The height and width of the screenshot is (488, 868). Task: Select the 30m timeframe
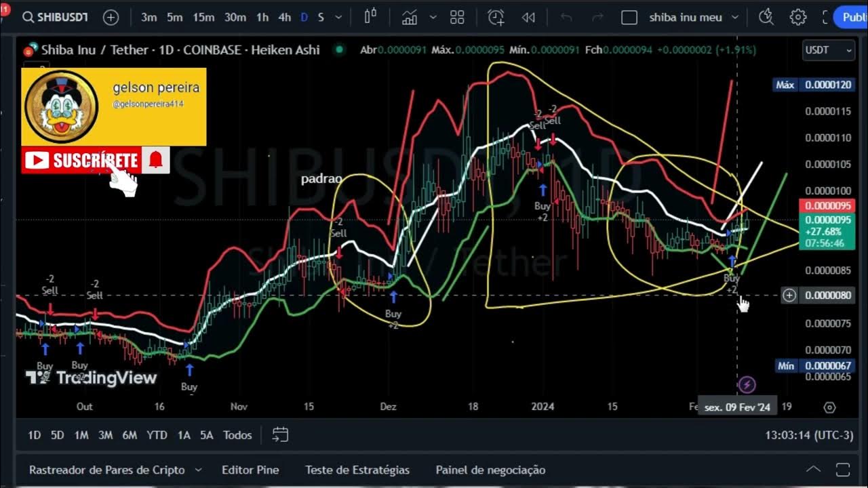click(x=235, y=17)
